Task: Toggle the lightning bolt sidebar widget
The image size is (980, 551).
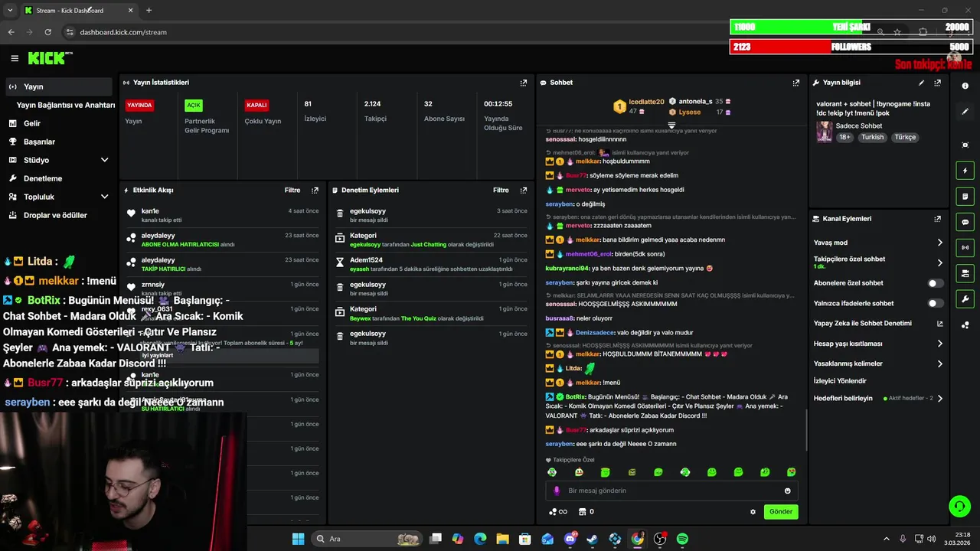Action: coord(965,171)
